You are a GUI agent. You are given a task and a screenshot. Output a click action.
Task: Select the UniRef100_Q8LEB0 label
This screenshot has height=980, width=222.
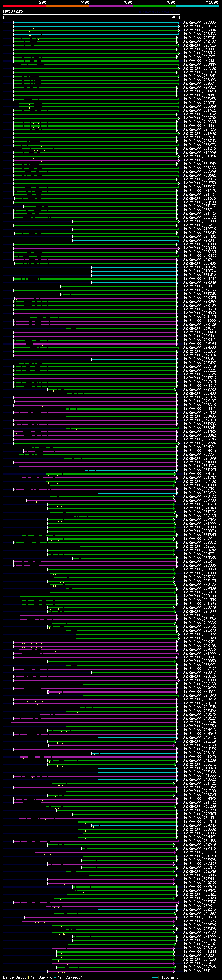point(199,619)
